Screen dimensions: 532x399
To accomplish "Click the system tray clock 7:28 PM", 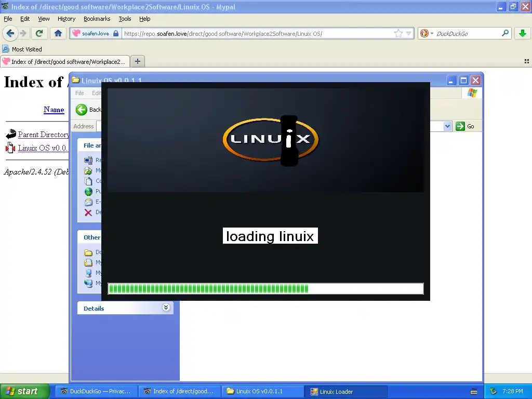I will [x=513, y=391].
